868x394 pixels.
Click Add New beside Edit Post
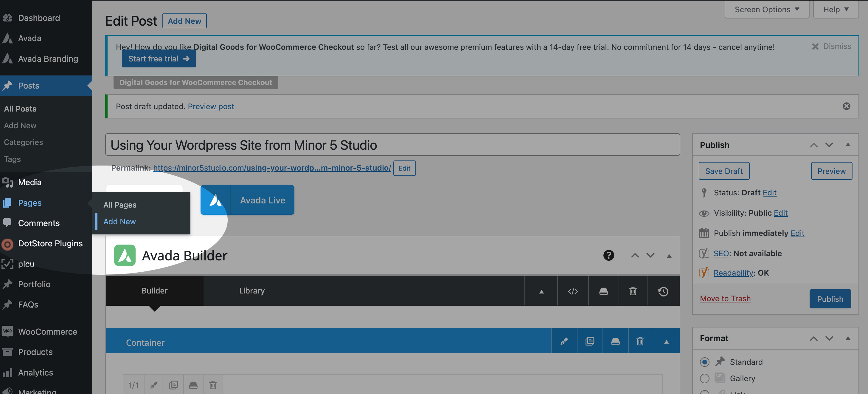pos(184,21)
